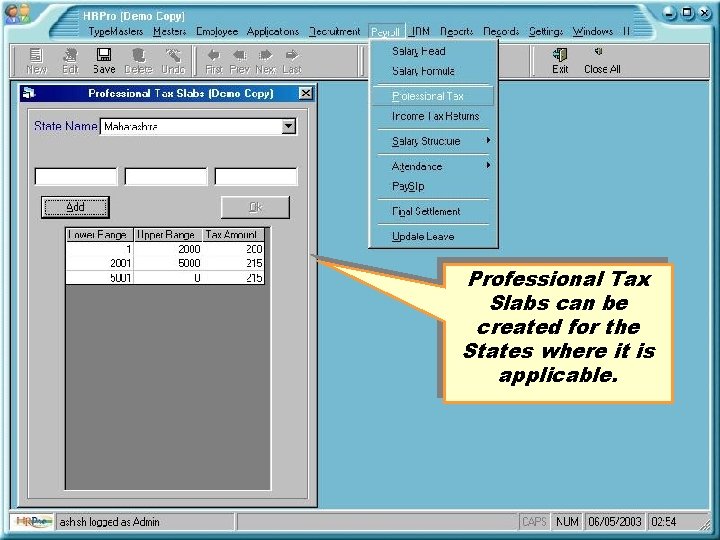Select Salary Head menu entry
Screen dimensions: 720x540
click(x=433, y=51)
